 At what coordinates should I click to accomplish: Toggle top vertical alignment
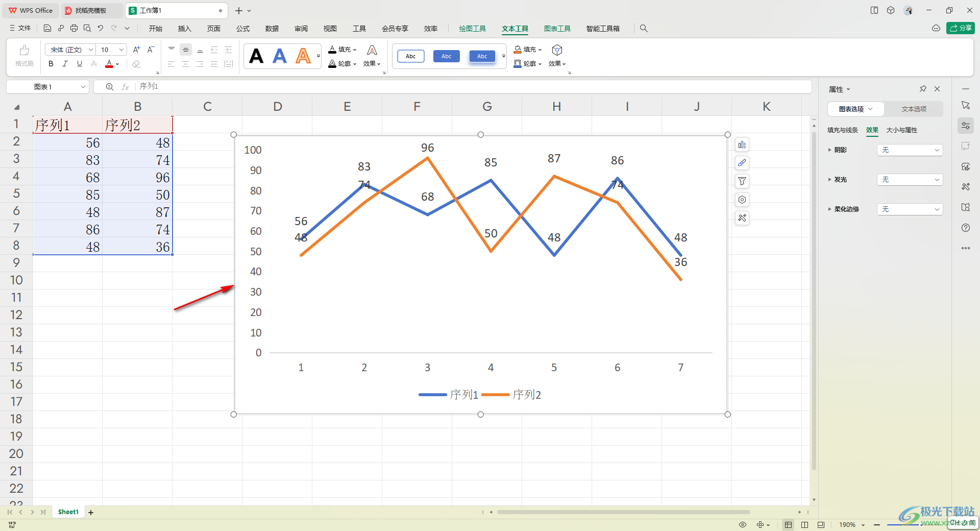pyautogui.click(x=171, y=50)
